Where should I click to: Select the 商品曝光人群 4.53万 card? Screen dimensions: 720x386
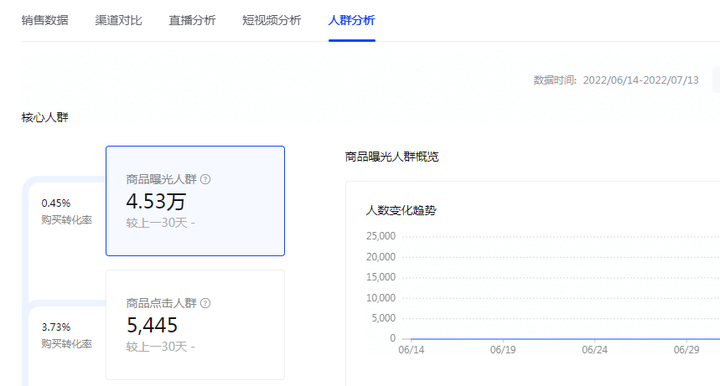click(195, 201)
